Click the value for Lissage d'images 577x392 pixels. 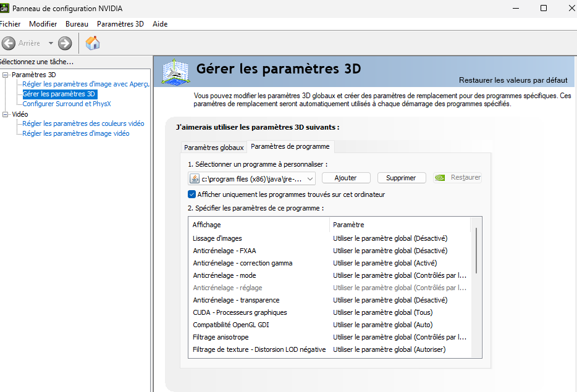point(390,238)
